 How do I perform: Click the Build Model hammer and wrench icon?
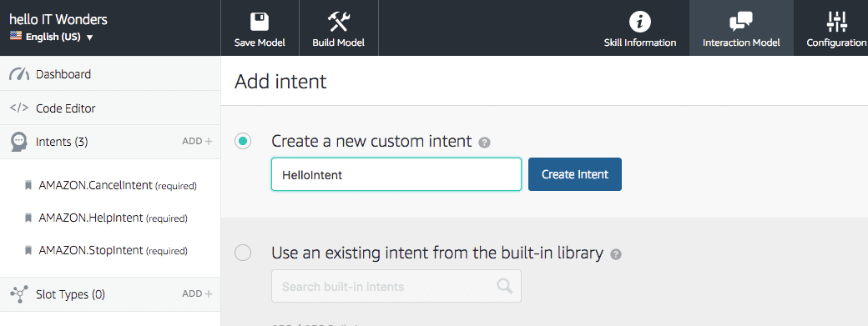pyautogui.click(x=338, y=23)
